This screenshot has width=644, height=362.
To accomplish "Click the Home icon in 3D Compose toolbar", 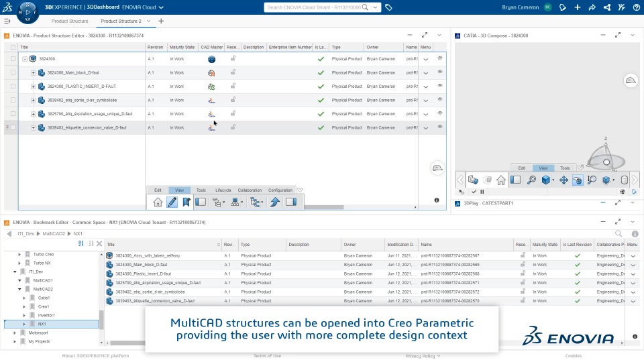I will [x=500, y=180].
